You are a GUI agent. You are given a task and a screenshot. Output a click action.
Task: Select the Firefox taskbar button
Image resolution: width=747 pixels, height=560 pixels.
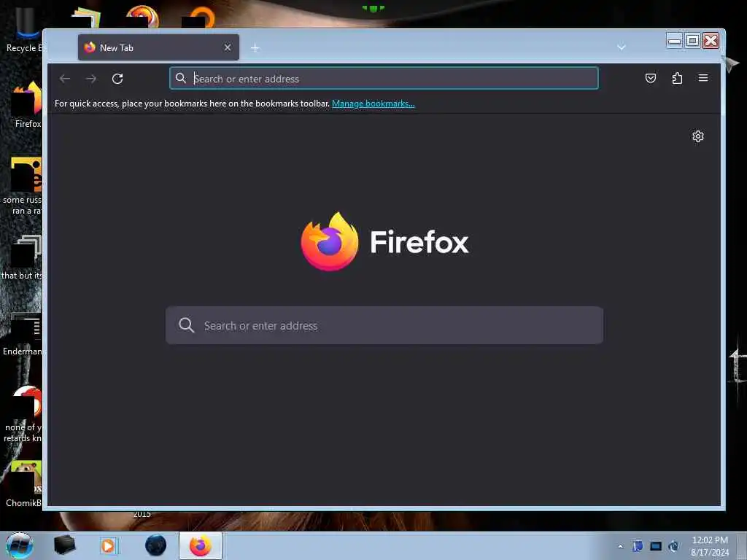[x=200, y=545]
